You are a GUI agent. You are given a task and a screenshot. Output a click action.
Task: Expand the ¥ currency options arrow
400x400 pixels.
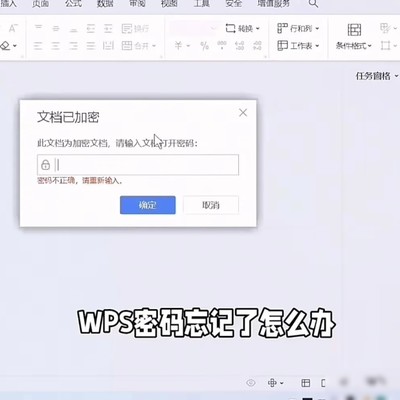(188, 46)
